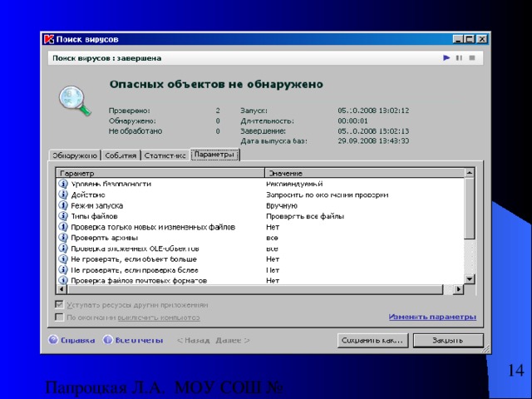Click the Изменить параметры link
The width and height of the screenshot is (532, 399).
[x=432, y=317]
